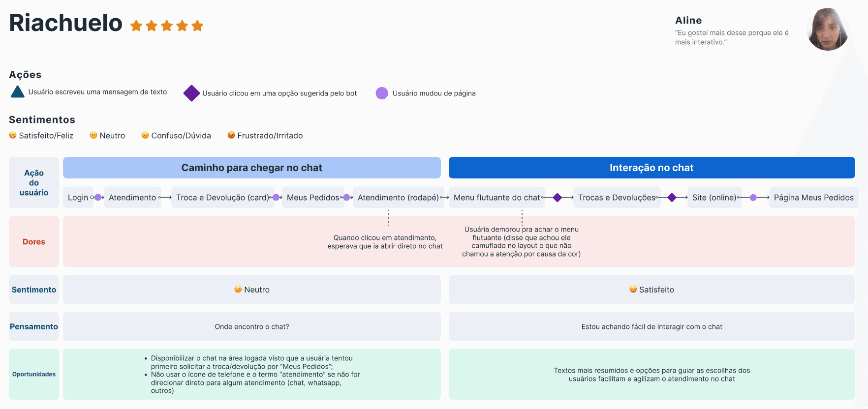Select the Caminho para chegar no chat header
868x409 pixels.
tap(252, 168)
